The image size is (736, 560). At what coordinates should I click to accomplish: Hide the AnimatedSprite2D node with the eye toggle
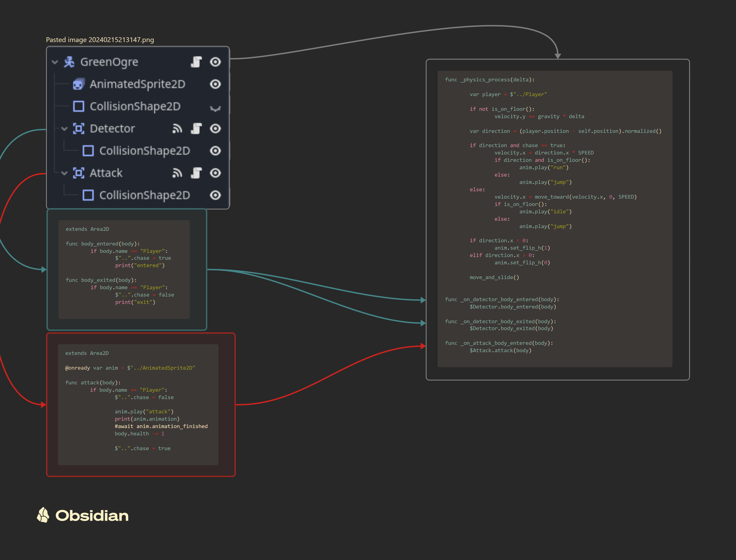(x=215, y=84)
